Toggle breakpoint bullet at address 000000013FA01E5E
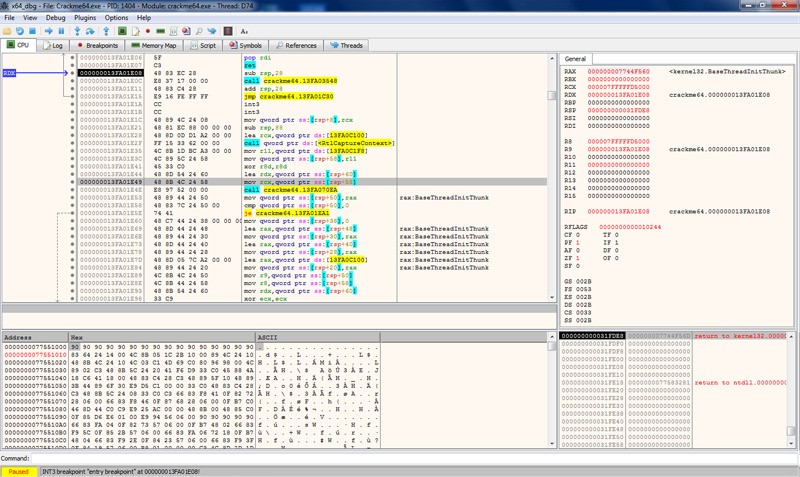 coord(72,213)
